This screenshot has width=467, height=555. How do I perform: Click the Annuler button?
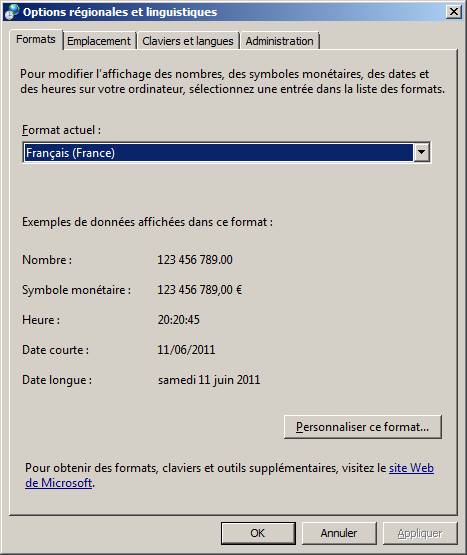pos(339,533)
